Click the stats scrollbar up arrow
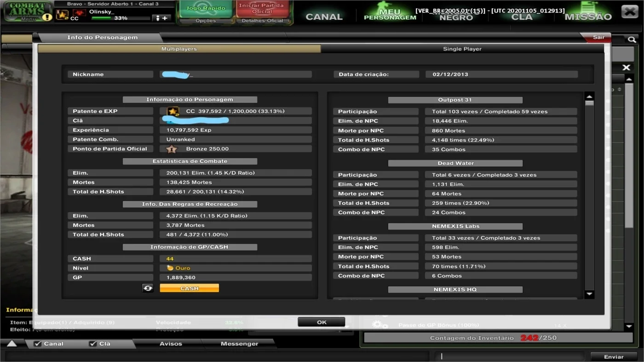 pos(589,96)
